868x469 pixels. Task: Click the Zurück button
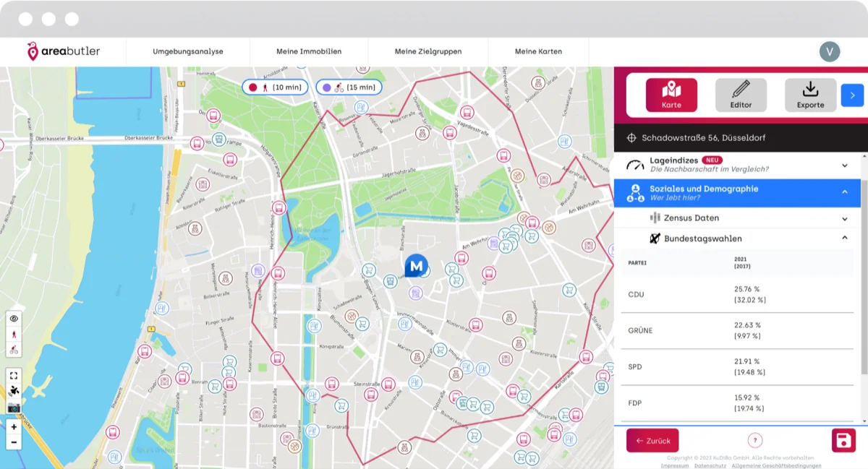tap(652, 440)
